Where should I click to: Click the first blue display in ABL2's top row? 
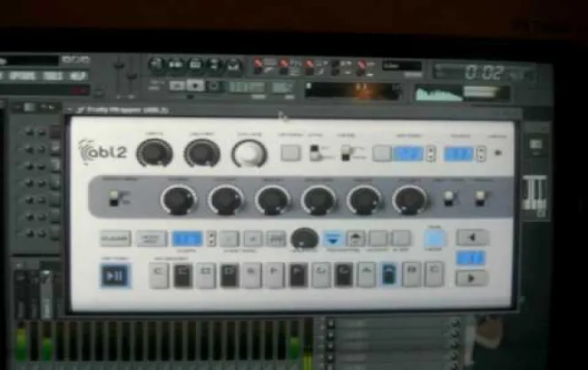408,153
